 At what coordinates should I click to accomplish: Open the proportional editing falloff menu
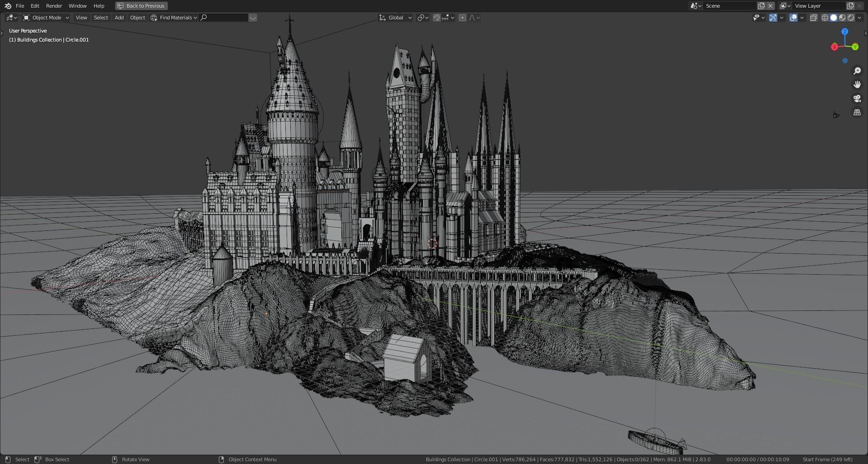pos(474,18)
